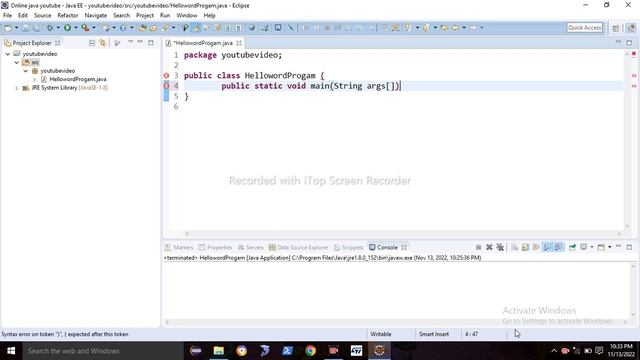Click the Debug bug icon in toolbar

point(49,28)
